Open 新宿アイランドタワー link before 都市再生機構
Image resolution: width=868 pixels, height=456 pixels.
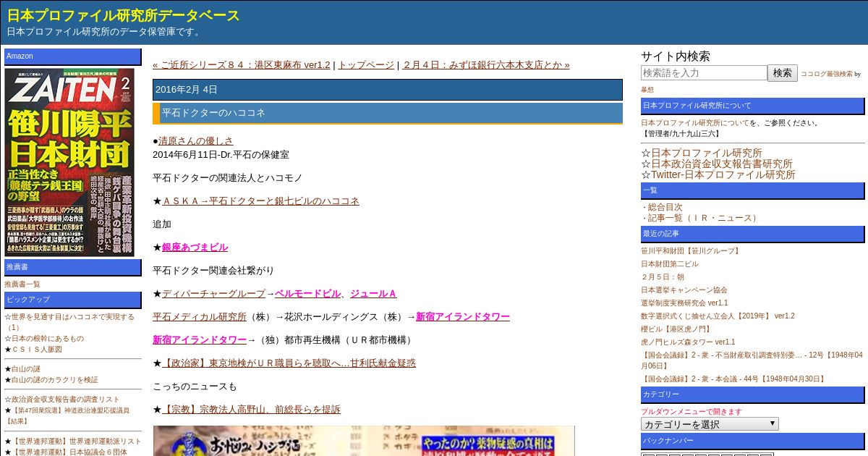(200, 339)
